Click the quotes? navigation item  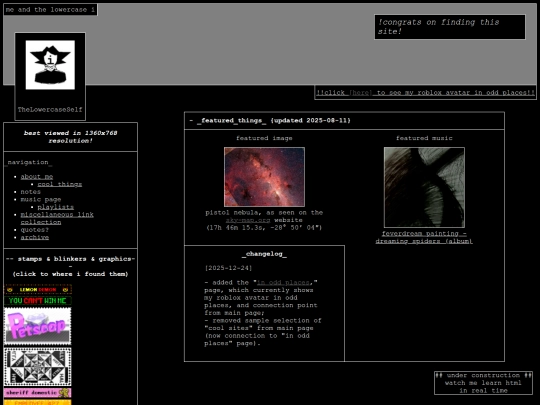tap(35, 230)
